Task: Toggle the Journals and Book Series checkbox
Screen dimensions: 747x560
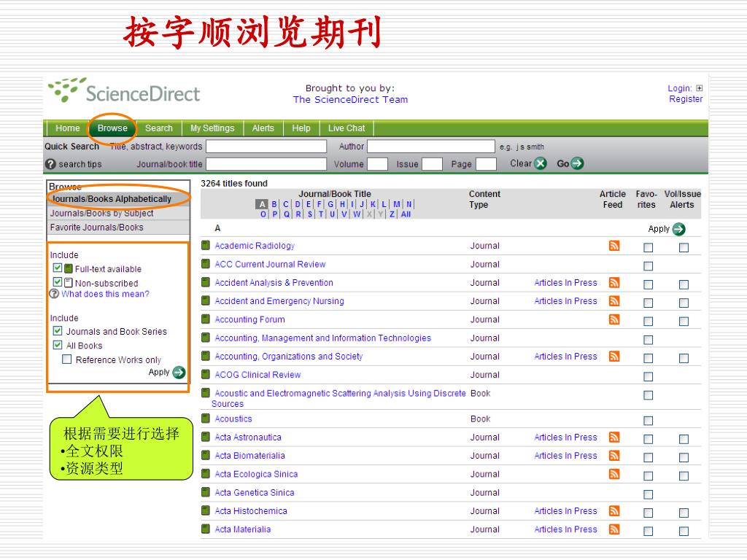Action: point(58,331)
